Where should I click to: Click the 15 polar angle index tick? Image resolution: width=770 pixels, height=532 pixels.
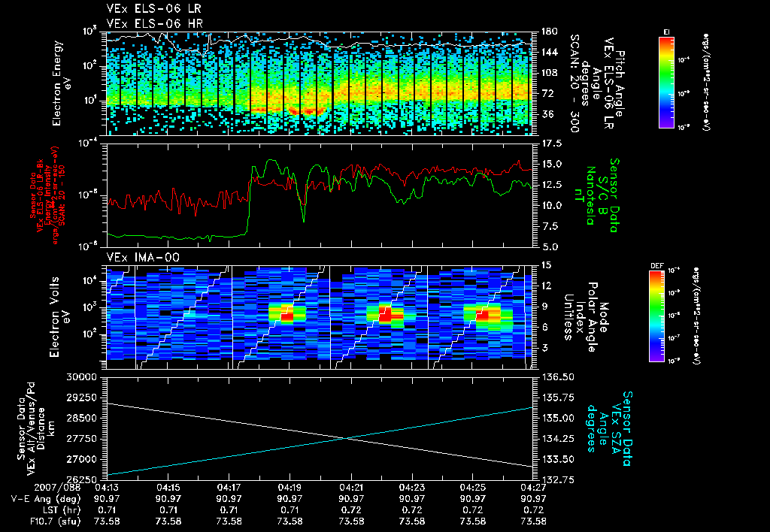pyautogui.click(x=547, y=265)
